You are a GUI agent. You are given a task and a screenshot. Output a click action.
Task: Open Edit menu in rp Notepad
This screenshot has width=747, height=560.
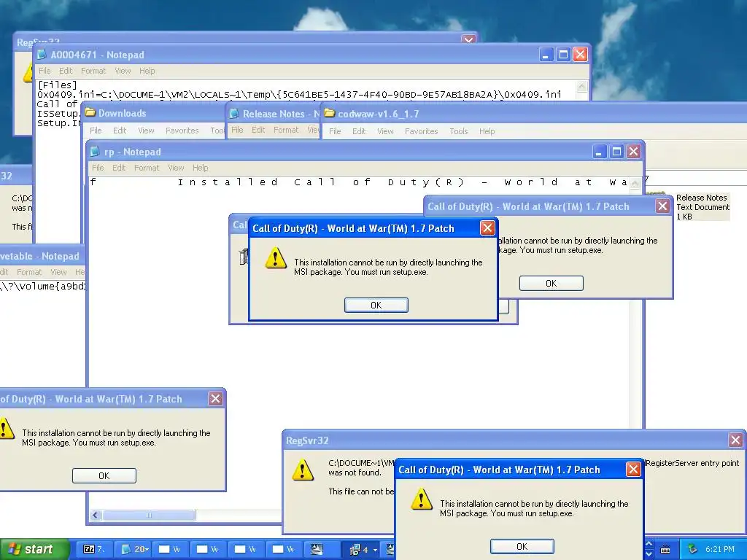(119, 168)
